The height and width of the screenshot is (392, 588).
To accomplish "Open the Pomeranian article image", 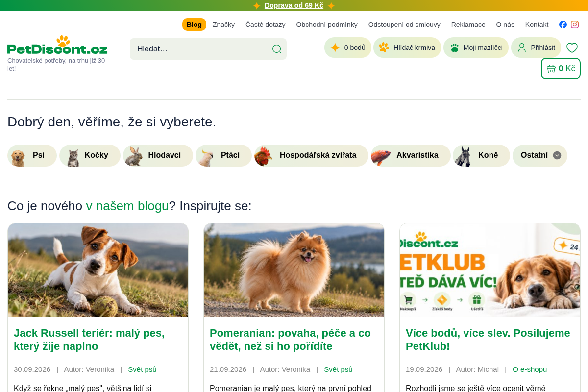I will 294,270.
